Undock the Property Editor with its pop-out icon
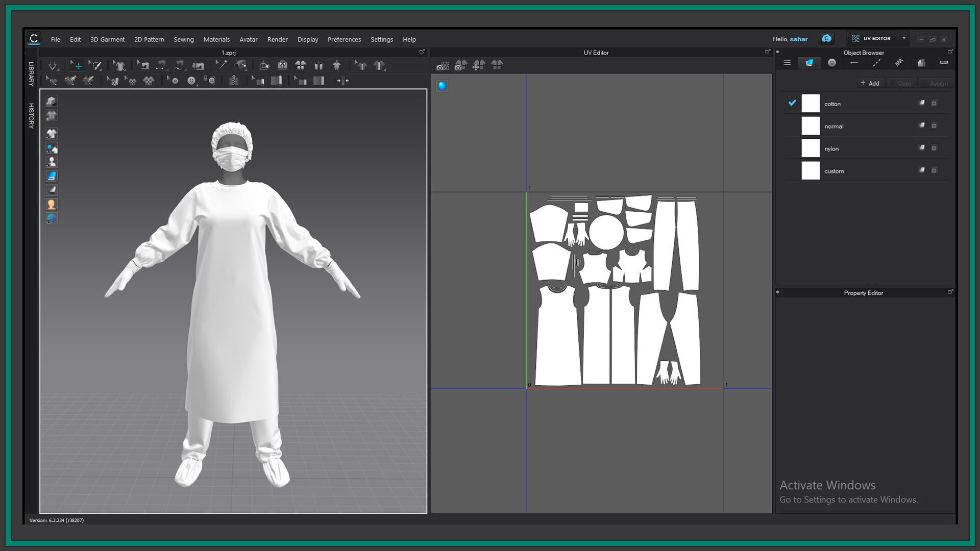 click(950, 292)
